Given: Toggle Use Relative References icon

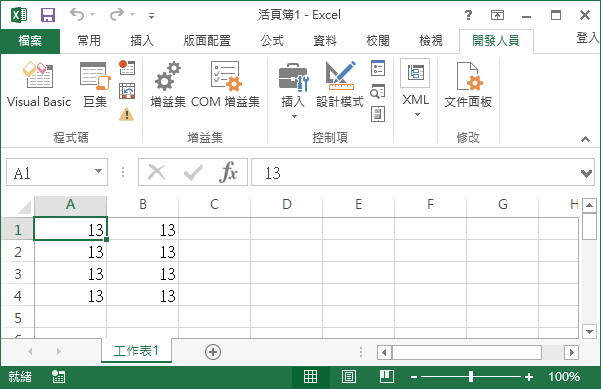Looking at the screenshot, I should click(x=126, y=91).
